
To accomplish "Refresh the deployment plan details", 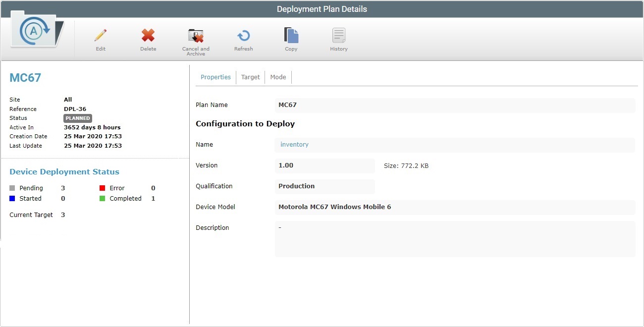I will [x=243, y=36].
